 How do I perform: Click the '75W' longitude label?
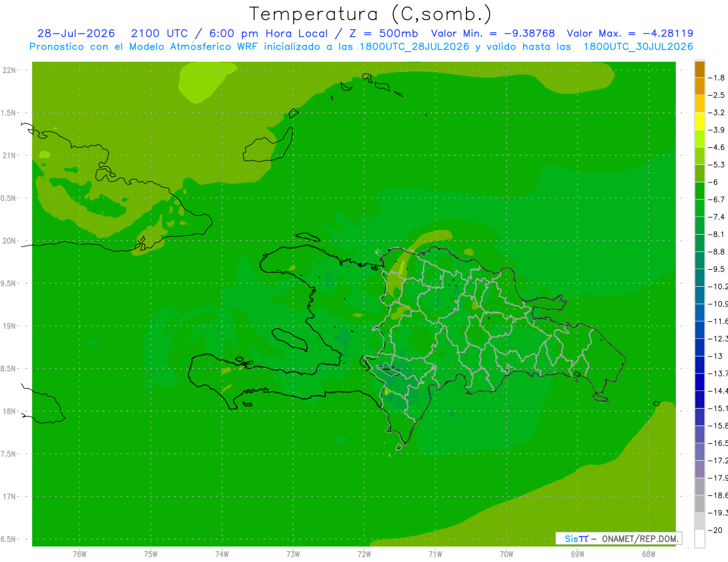click(x=151, y=554)
